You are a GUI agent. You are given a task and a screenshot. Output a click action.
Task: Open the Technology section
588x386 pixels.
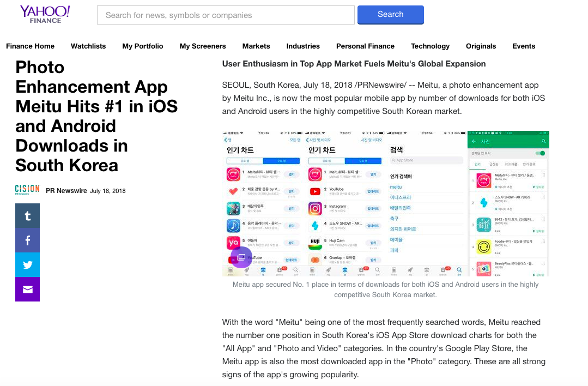point(430,46)
